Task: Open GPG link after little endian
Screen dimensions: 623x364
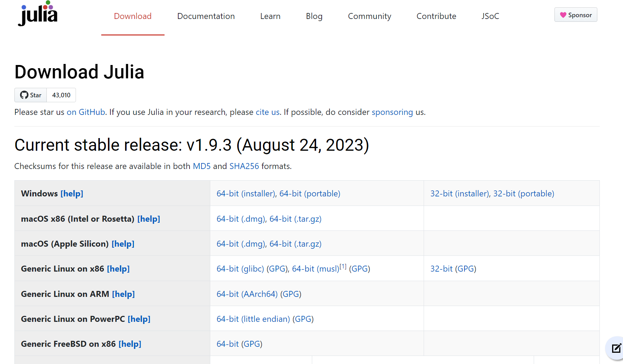Action: pyautogui.click(x=303, y=319)
